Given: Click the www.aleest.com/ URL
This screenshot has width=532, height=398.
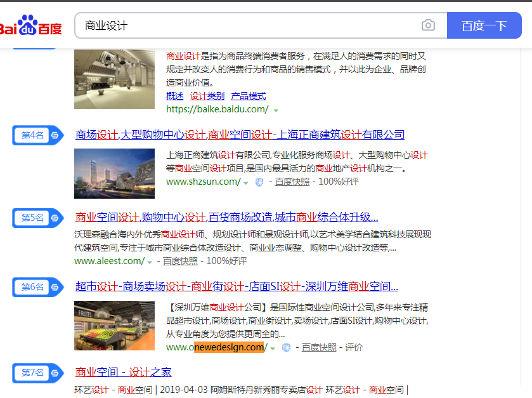Looking at the screenshot, I should tap(109, 261).
